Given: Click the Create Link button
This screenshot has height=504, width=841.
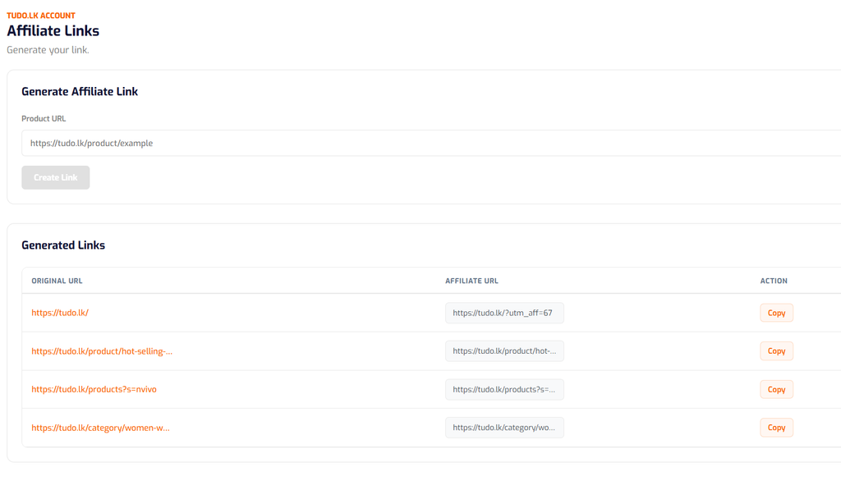Looking at the screenshot, I should click(x=55, y=177).
